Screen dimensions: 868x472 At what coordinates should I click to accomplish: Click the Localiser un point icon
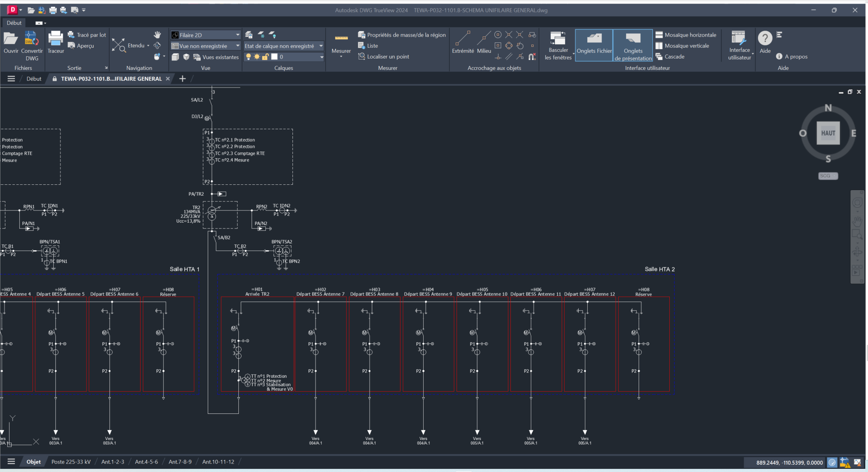click(361, 56)
